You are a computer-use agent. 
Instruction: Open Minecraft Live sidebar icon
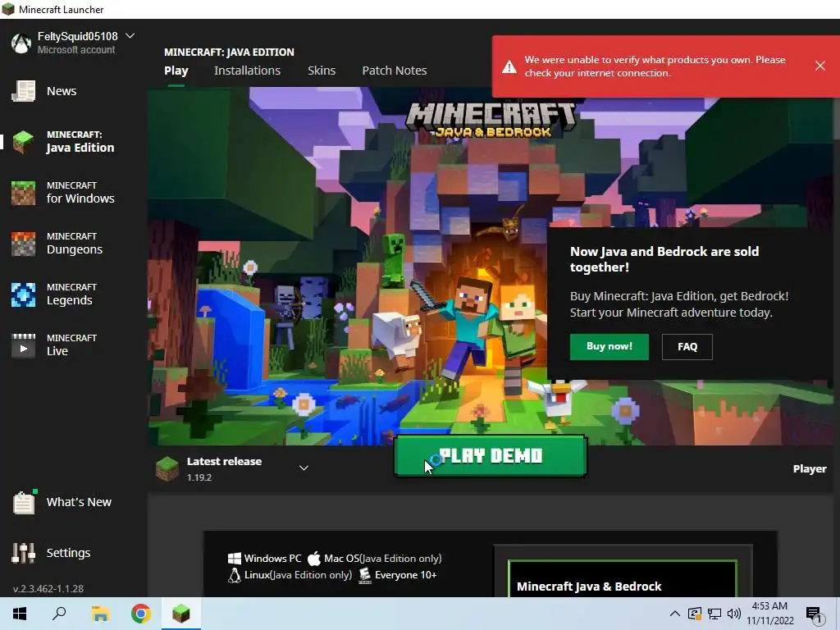24,345
